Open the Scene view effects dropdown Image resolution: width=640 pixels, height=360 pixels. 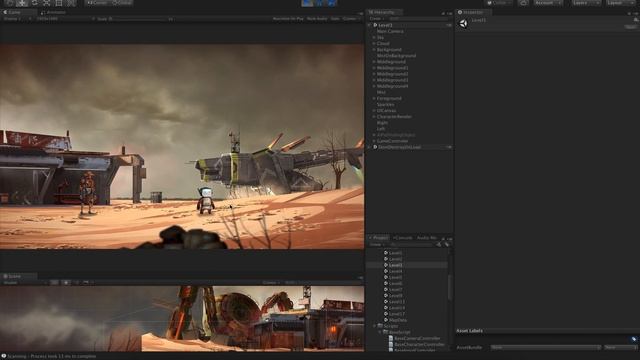(x=87, y=282)
